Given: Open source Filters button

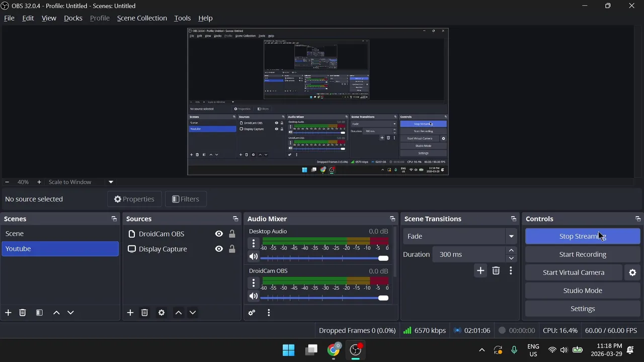Looking at the screenshot, I should click(x=186, y=199).
